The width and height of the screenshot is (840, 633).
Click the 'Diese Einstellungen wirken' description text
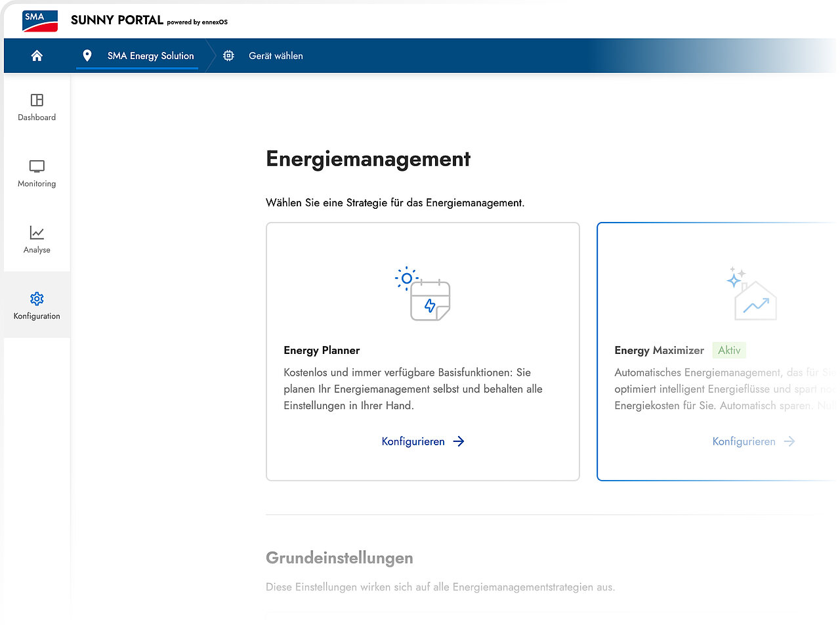click(440, 587)
